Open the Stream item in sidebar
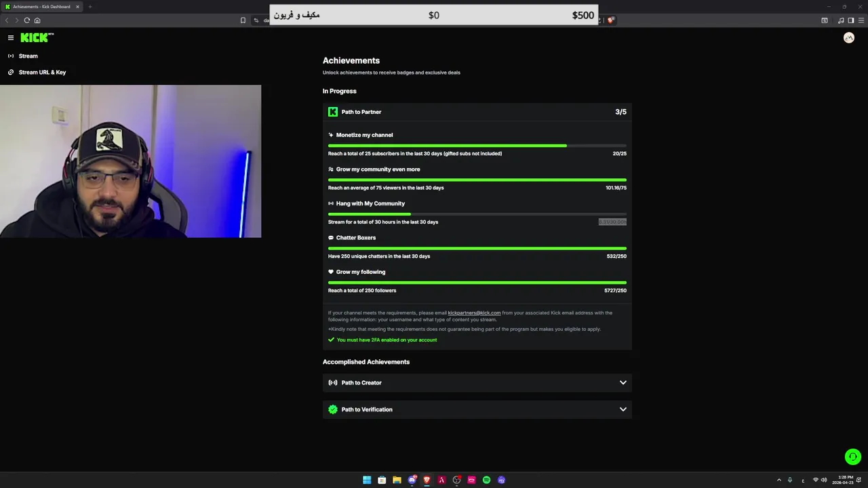Image resolution: width=868 pixels, height=488 pixels. [22, 56]
